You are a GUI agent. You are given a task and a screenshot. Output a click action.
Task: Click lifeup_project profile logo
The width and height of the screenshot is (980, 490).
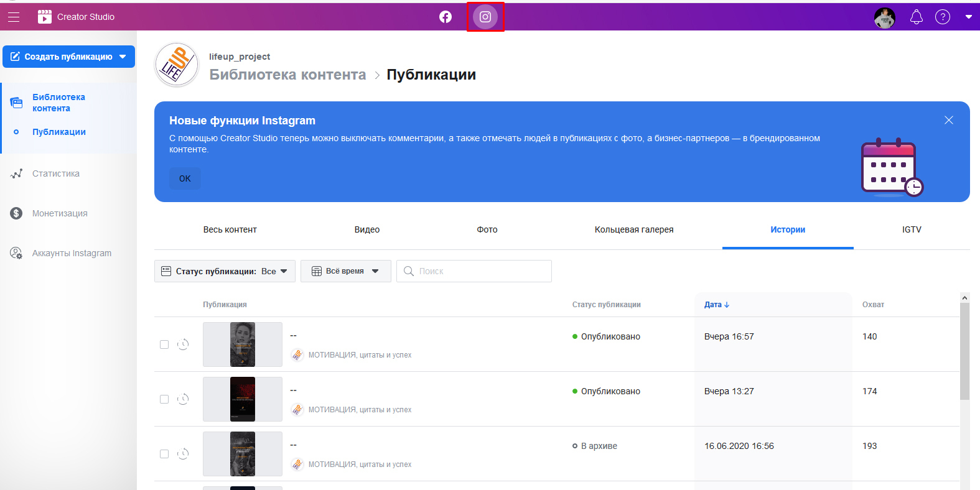177,65
